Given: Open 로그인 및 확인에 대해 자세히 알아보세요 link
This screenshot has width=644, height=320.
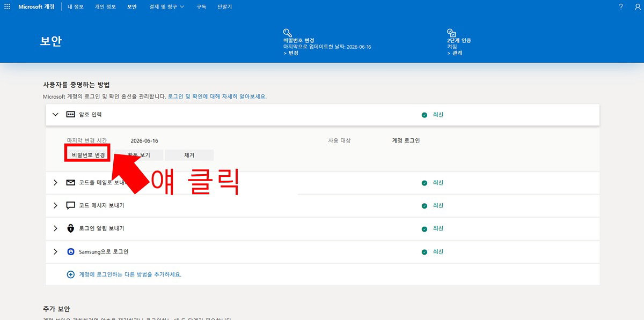Looking at the screenshot, I should coord(217,96).
